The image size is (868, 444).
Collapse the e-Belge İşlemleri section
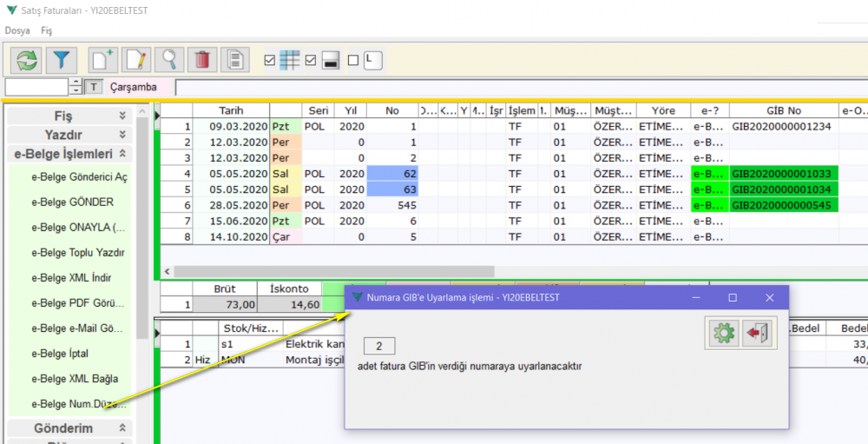click(x=122, y=154)
